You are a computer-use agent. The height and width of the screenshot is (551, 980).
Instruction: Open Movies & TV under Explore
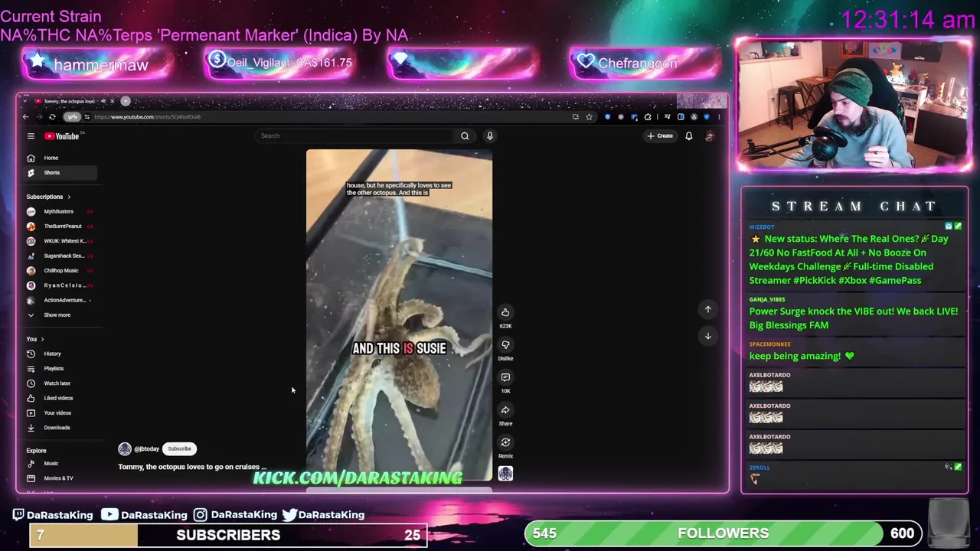(x=58, y=478)
